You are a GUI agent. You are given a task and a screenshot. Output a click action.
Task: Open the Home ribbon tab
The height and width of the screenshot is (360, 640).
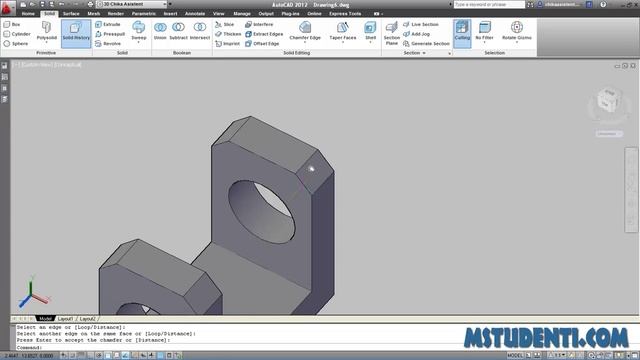pyautogui.click(x=28, y=14)
